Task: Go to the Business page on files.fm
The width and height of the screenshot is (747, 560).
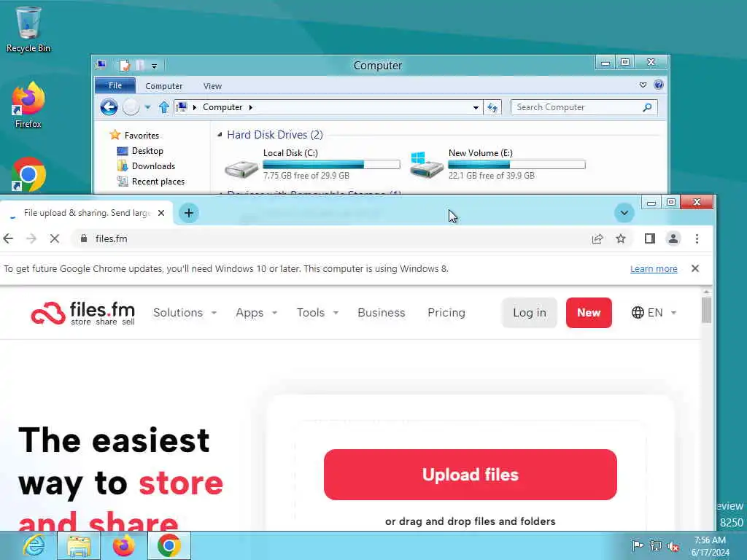Action: [x=381, y=313]
